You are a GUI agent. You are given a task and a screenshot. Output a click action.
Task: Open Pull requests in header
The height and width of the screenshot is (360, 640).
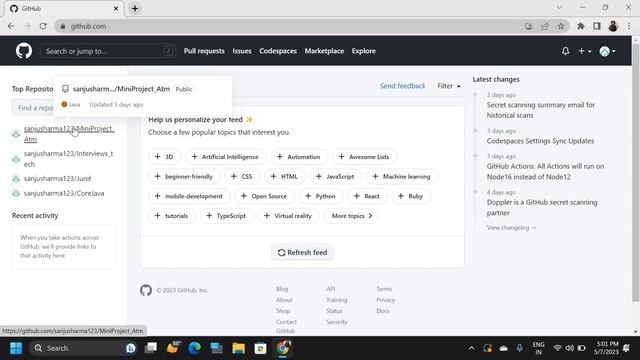click(x=204, y=51)
